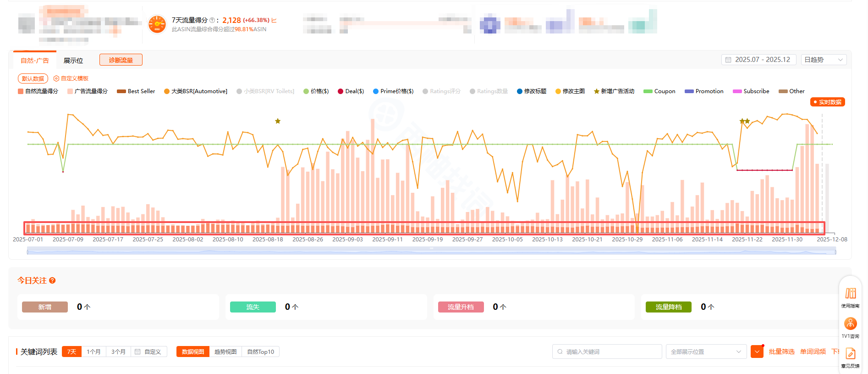Click the 意见反馈 feedback icon
Image resolution: width=868 pixels, height=374 pixels.
(x=850, y=354)
